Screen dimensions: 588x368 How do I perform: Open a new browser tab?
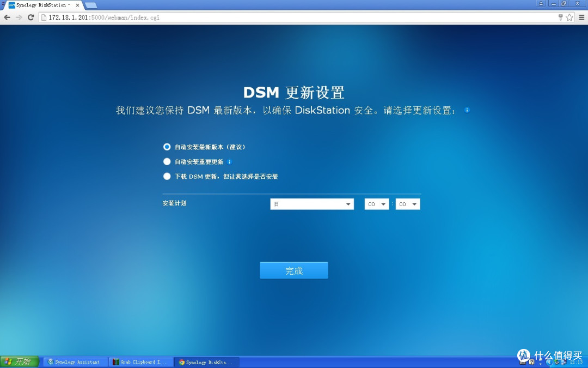tap(91, 5)
